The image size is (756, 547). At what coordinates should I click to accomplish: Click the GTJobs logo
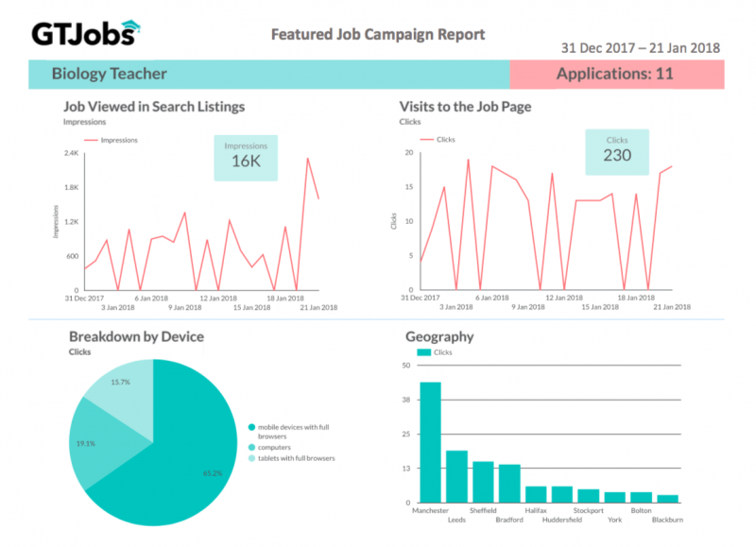(x=87, y=33)
